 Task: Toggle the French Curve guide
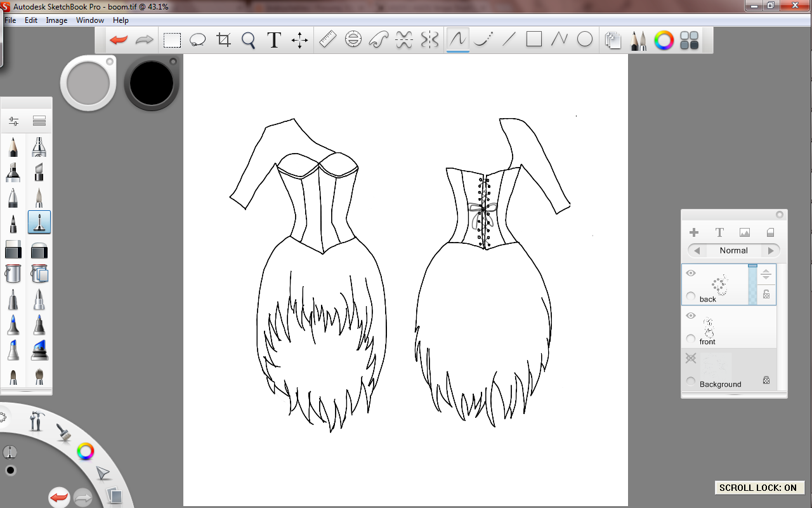click(379, 40)
